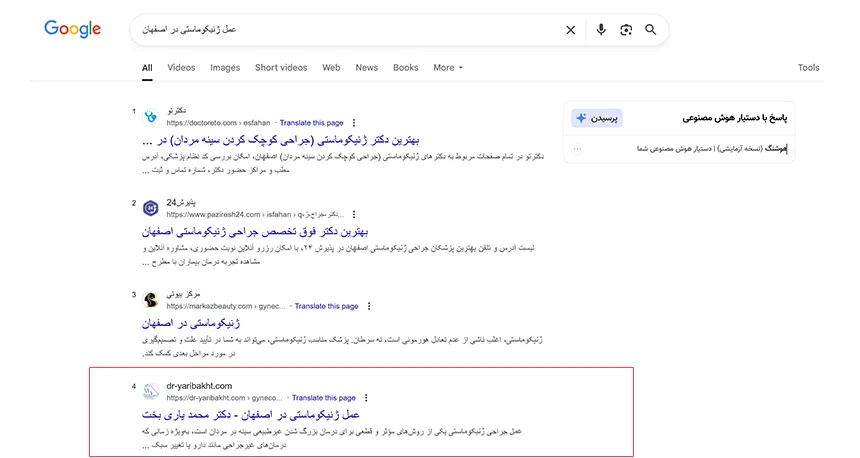Translate the doctoreto result page

pos(312,122)
